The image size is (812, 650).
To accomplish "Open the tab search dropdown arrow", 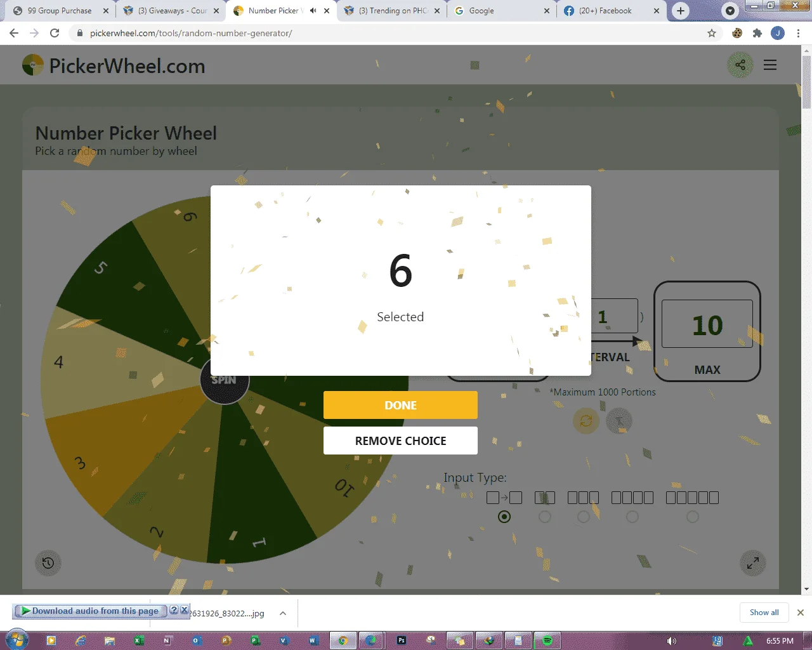I will (x=730, y=11).
